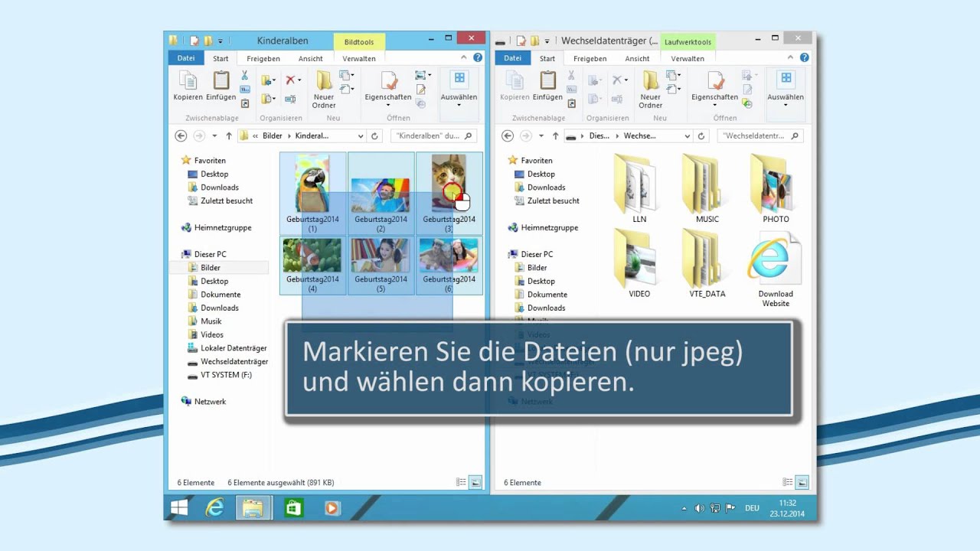
Task: Switch to Ansicht tab in Wechseldatenträger window
Action: 637,58
